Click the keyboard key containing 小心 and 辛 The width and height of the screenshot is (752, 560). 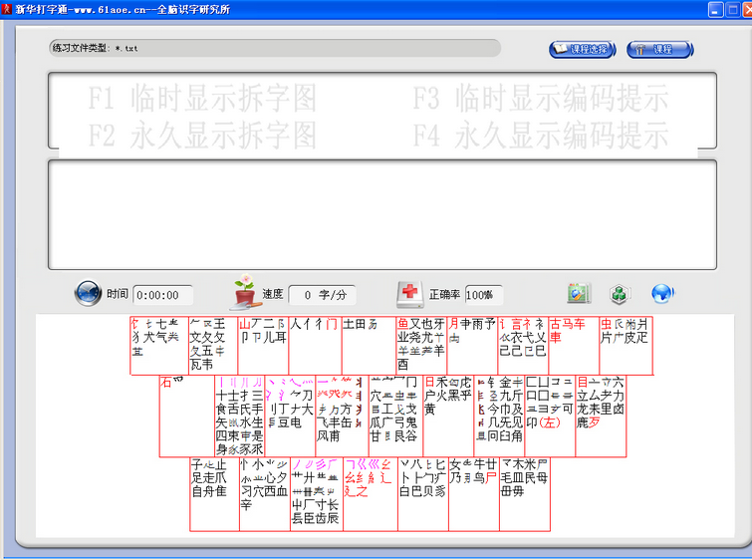point(265,494)
